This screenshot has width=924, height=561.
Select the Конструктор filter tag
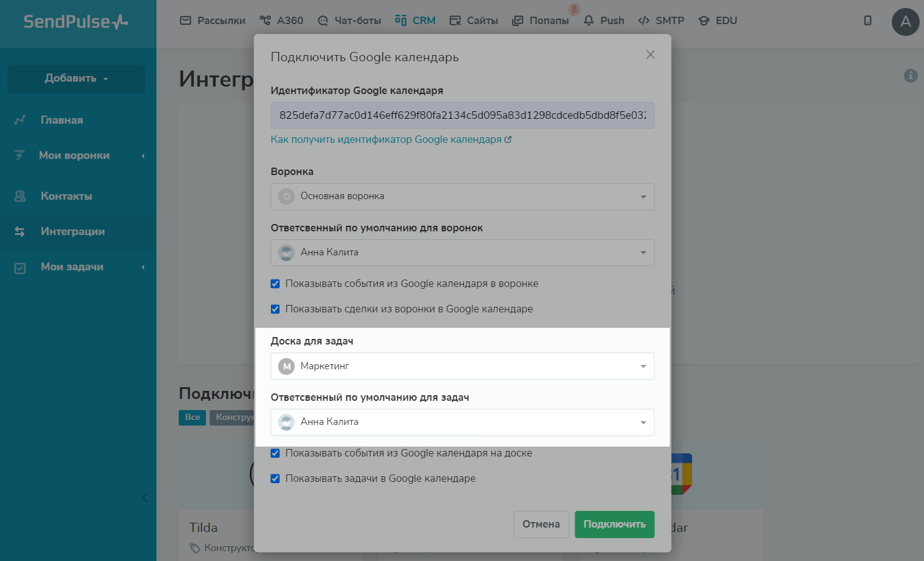(x=233, y=418)
